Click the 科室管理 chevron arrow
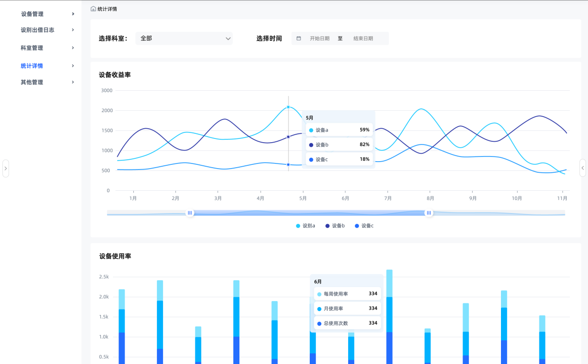Viewport: 588px width, 364px height. (73, 48)
